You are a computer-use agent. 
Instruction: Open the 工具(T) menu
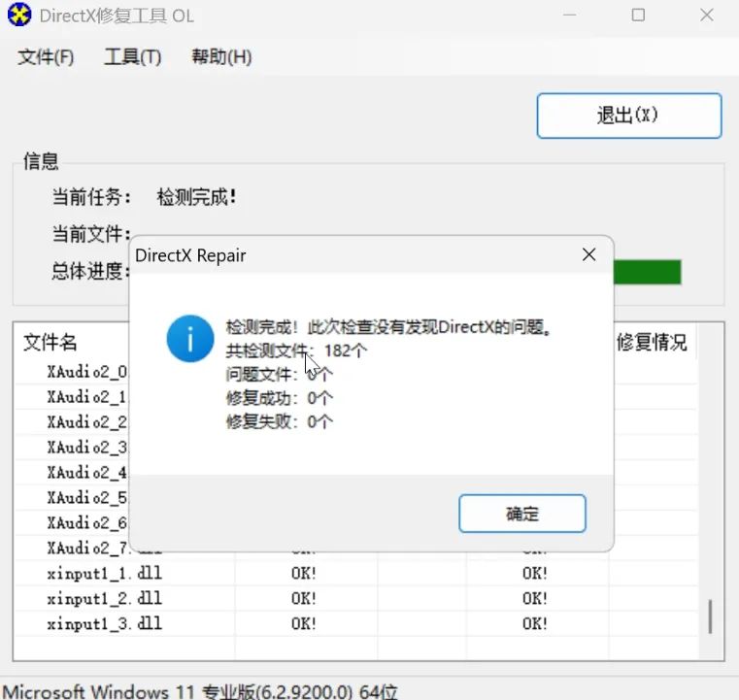(132, 57)
